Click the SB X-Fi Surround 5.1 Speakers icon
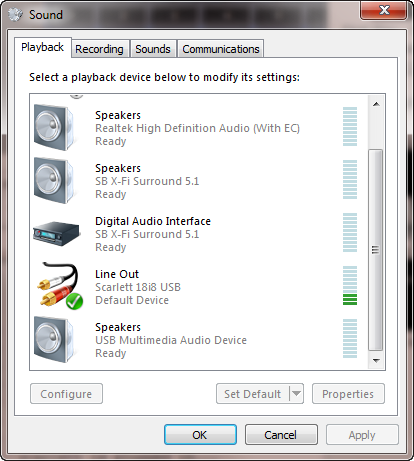The width and height of the screenshot is (414, 461). click(55, 181)
